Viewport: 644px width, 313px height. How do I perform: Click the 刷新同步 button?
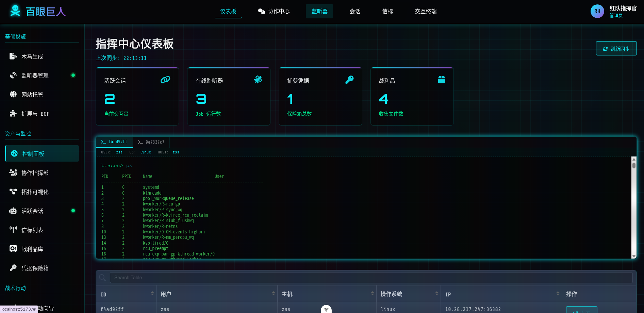click(616, 49)
